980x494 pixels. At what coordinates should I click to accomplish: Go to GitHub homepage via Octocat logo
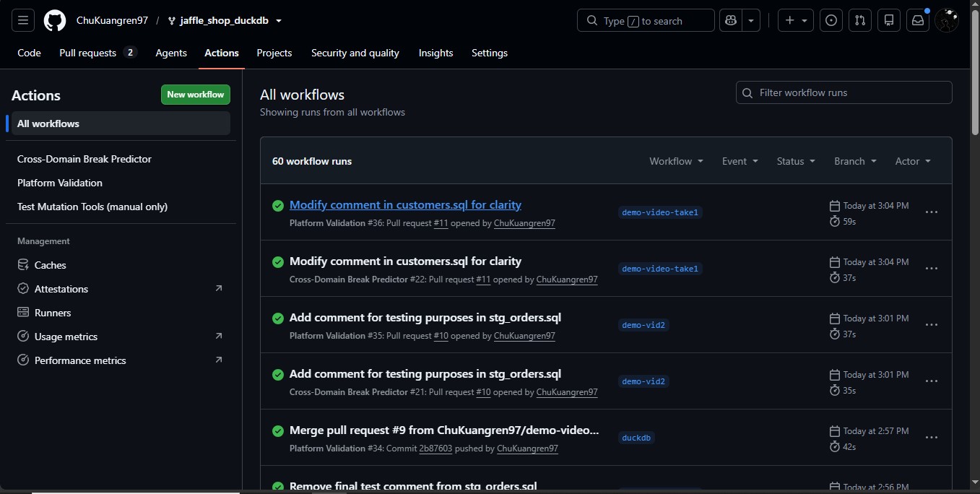(55, 20)
